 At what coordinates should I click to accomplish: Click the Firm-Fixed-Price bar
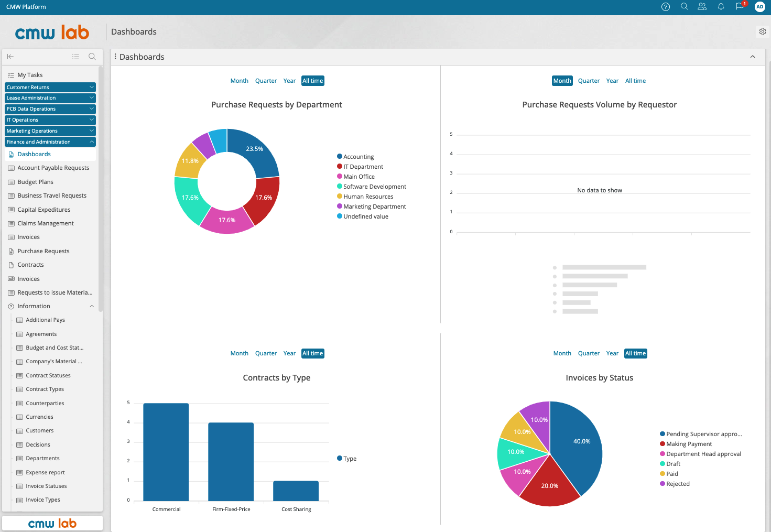point(231,462)
